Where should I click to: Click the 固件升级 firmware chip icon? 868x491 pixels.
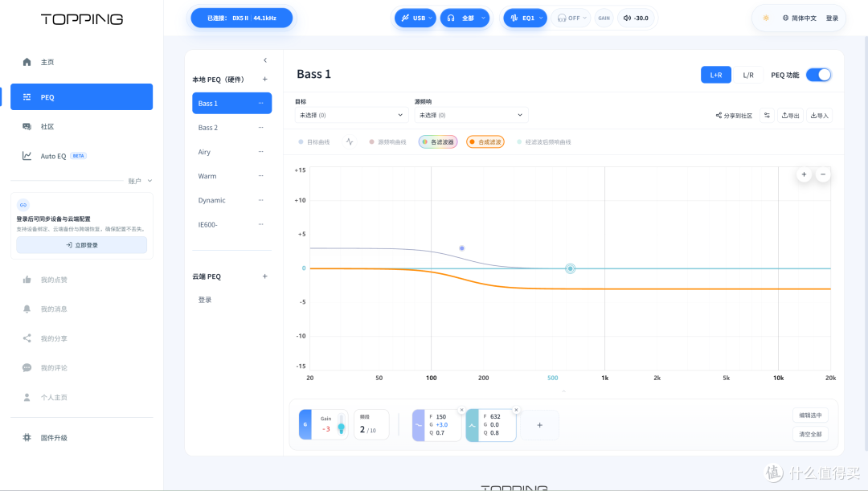click(x=27, y=438)
